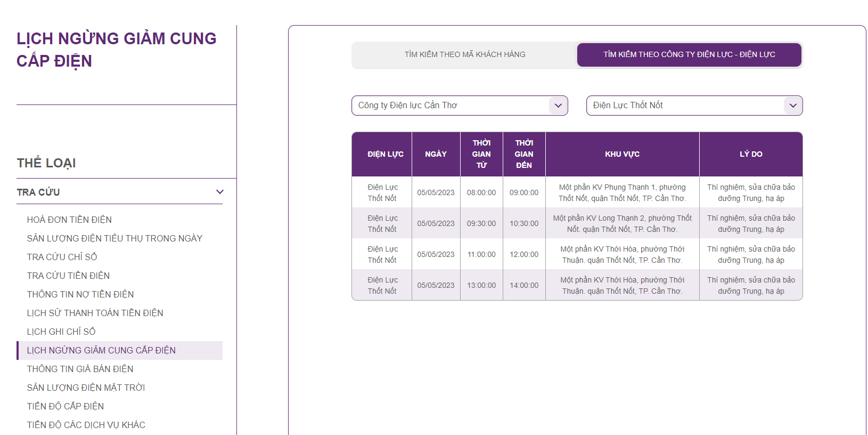Image resolution: width=868 pixels, height=435 pixels.
Task: Open Tiến độ cấp điện link
Action: (x=65, y=406)
